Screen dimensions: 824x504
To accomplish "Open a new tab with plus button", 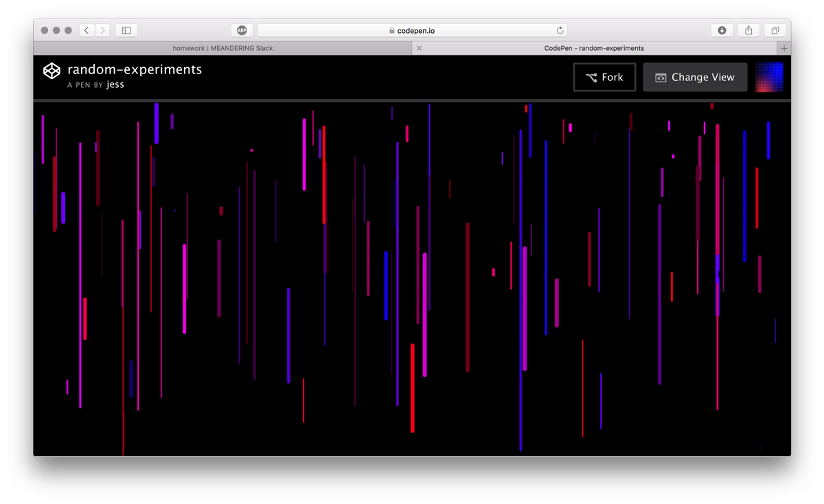I will point(783,49).
